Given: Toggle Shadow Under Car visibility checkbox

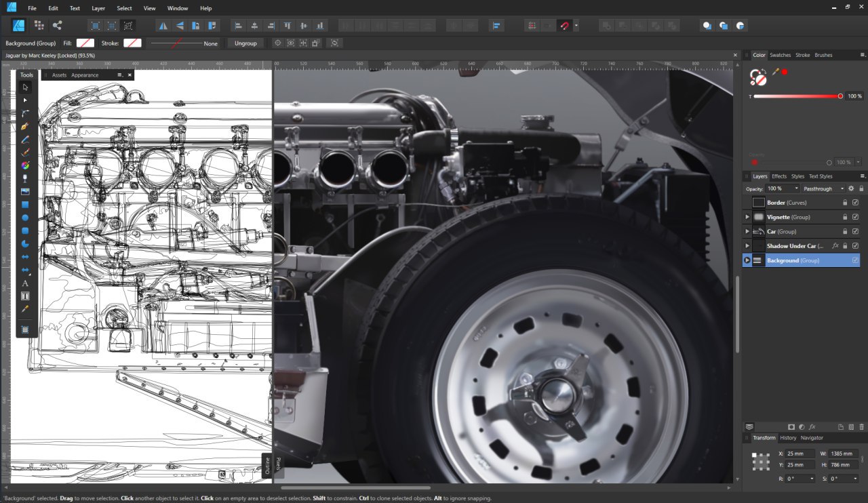Looking at the screenshot, I should [x=855, y=246].
